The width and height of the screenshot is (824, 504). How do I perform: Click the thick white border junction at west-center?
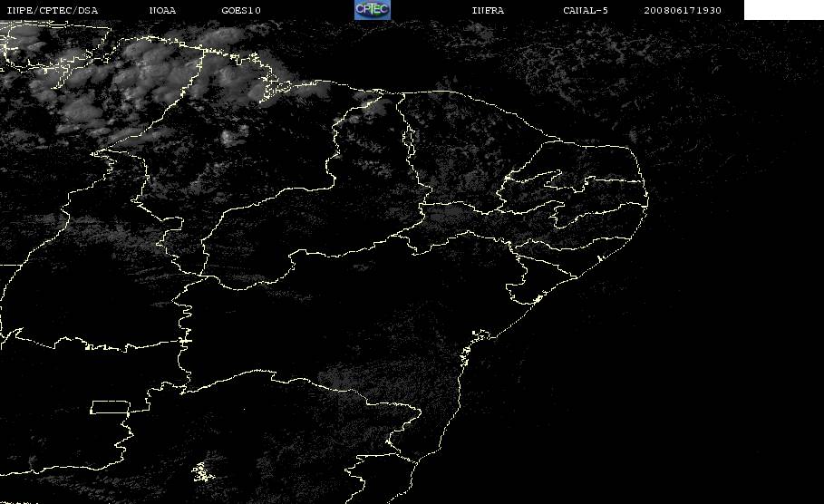point(185,341)
